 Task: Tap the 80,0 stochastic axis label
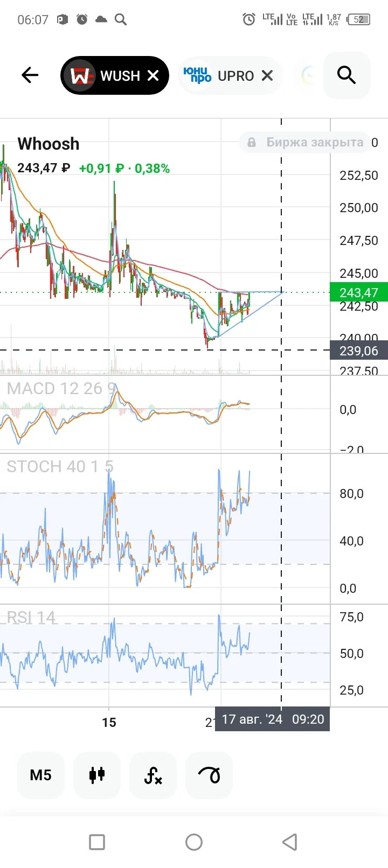pos(351,494)
